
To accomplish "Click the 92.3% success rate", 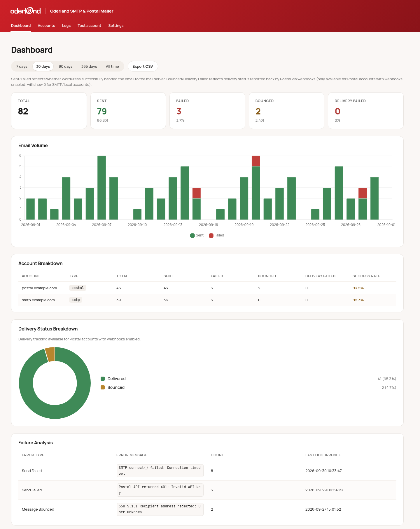I will coord(358,300).
